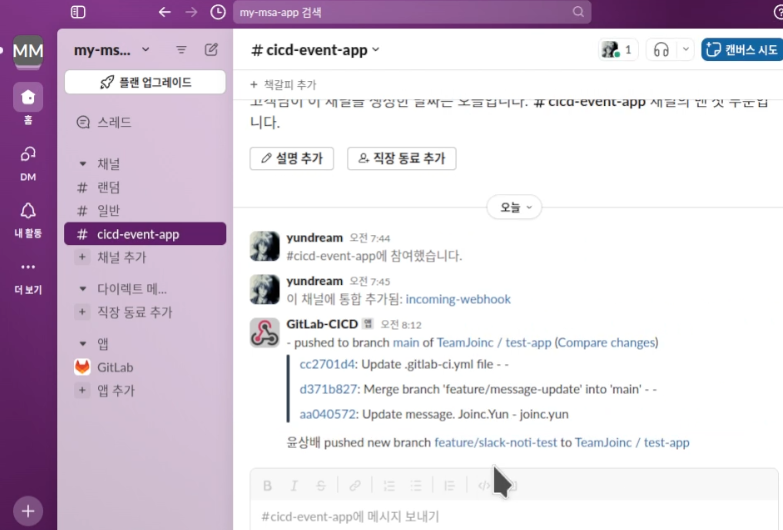Click 책갈피 추가 bookmark bar
Screen dimensions: 783x530
(x=283, y=84)
